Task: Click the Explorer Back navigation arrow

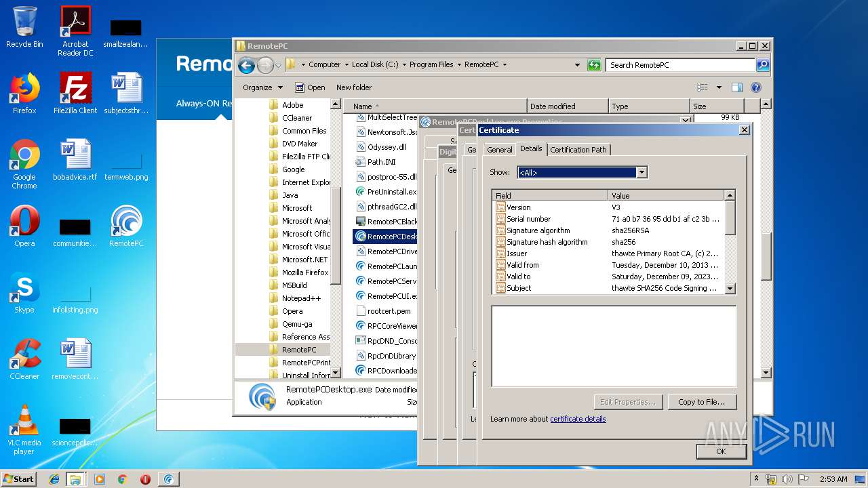Action: [247, 65]
